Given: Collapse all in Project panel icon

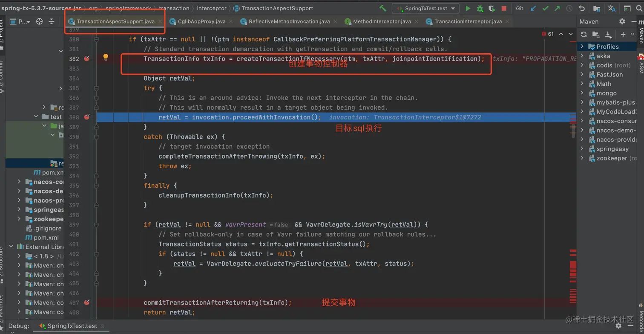Looking at the screenshot, I should (x=52, y=21).
